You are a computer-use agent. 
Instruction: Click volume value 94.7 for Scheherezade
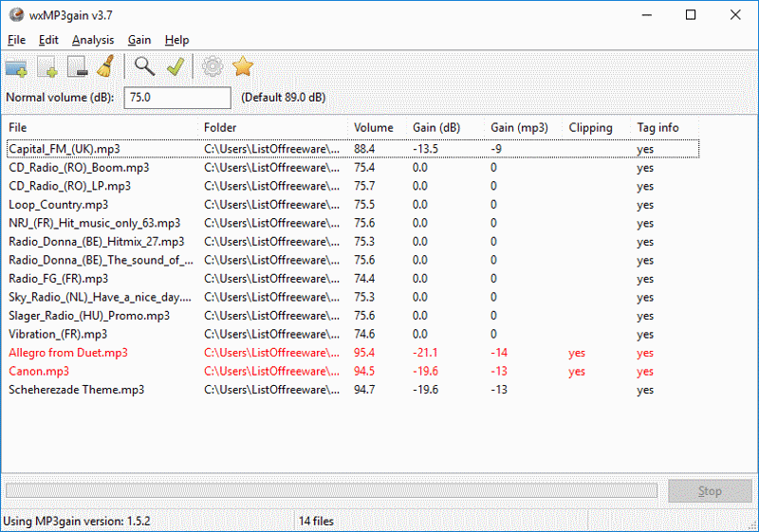(364, 390)
